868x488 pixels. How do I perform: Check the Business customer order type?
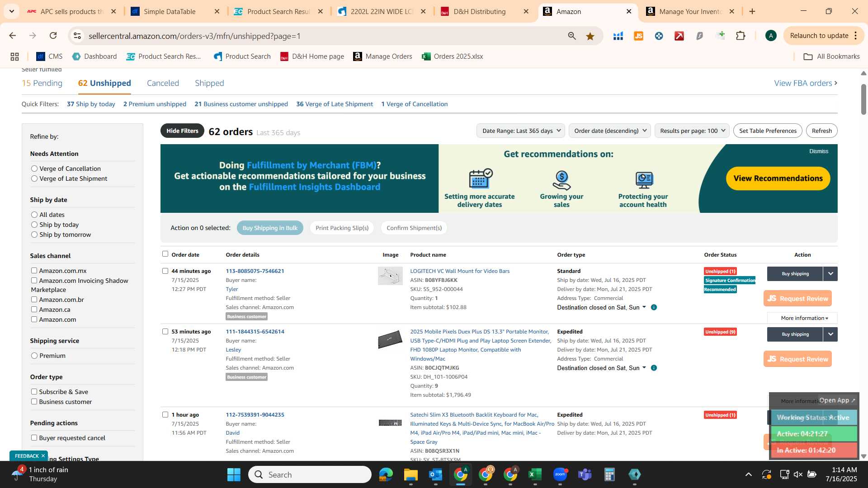[34, 401]
